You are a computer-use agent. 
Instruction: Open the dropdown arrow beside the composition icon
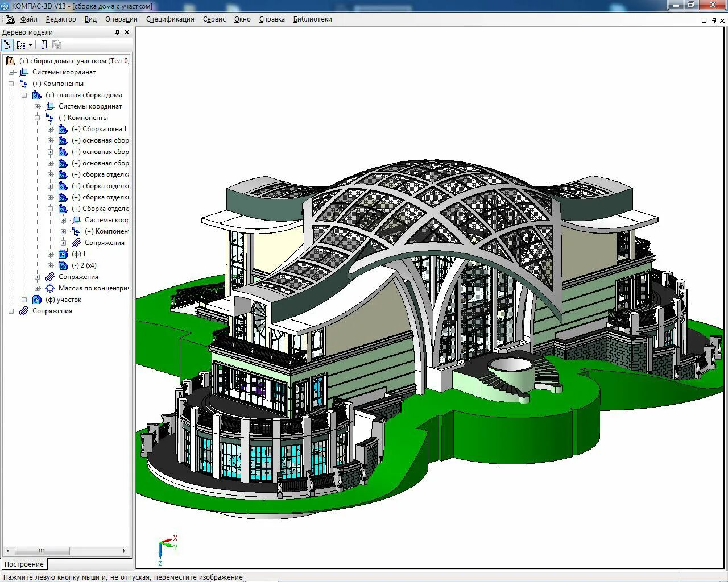coord(31,45)
